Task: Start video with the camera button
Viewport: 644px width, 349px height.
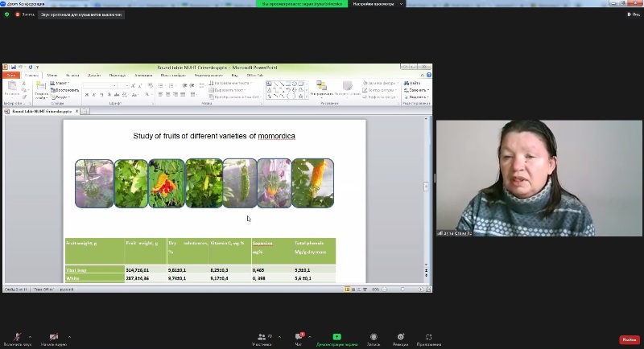Action: coord(54,337)
